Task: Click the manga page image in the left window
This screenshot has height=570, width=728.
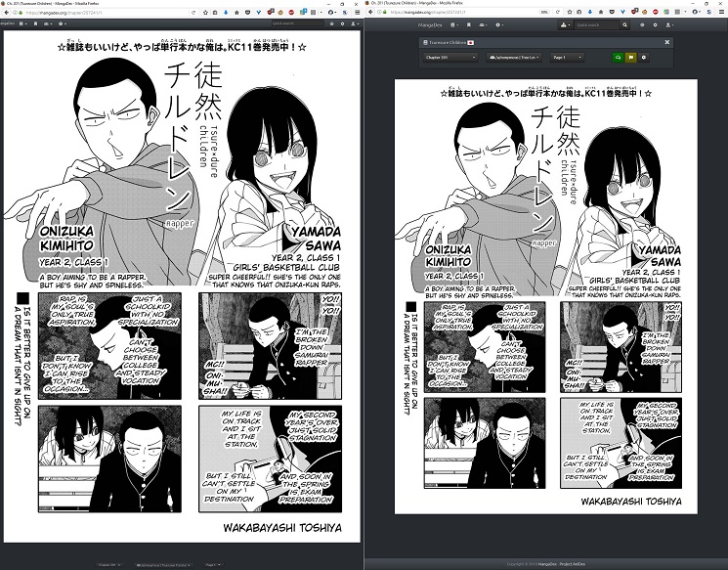Action: coord(182,286)
